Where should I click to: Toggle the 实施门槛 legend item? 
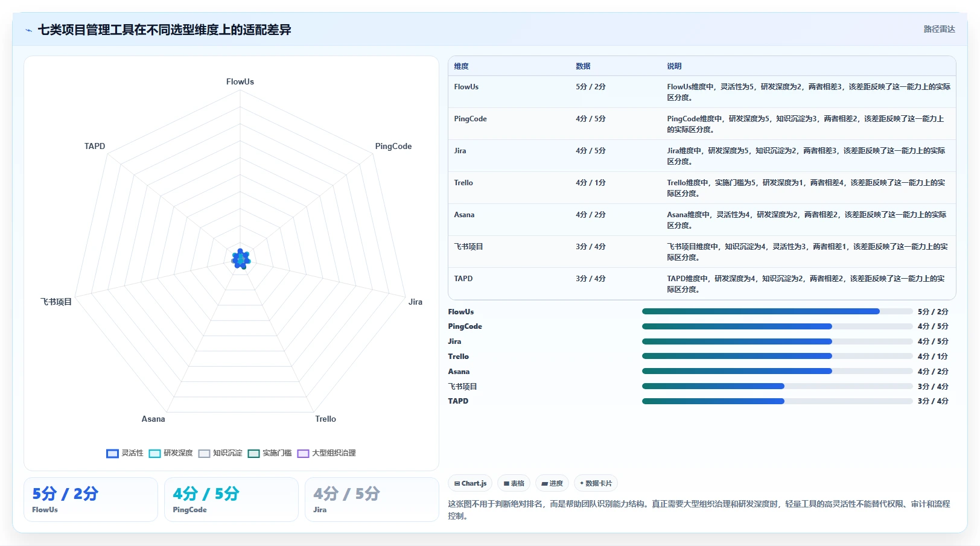(x=270, y=453)
